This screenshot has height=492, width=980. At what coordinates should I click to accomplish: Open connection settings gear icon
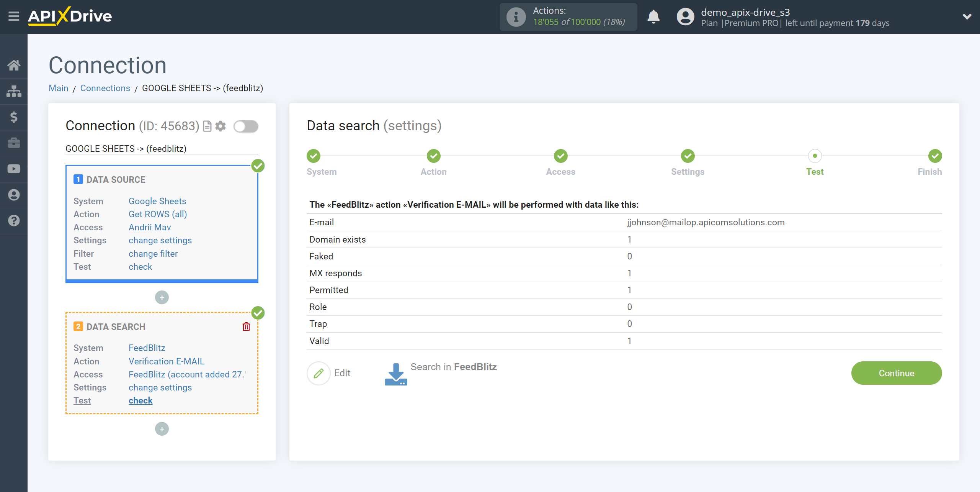click(x=220, y=126)
